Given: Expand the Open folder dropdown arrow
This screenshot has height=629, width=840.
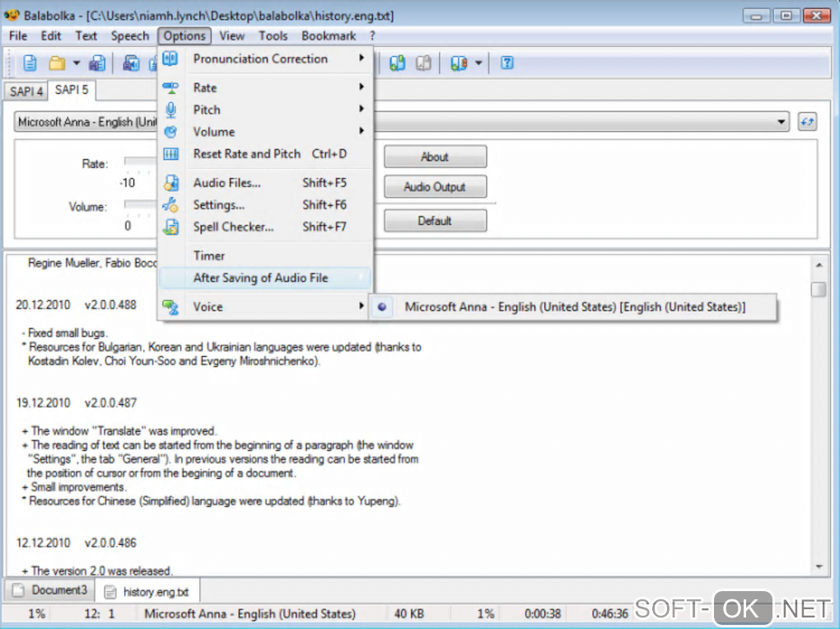Looking at the screenshot, I should coord(77,63).
